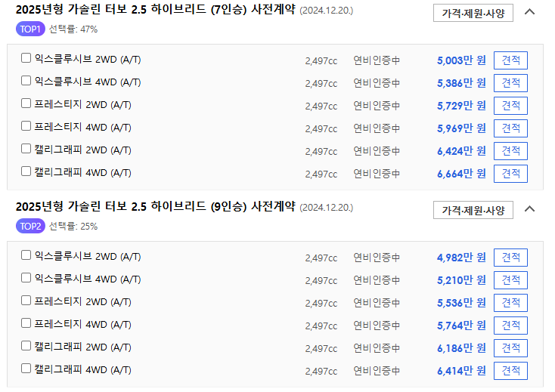Click the 5,764만 원 price
The height and width of the screenshot is (392, 555).
point(461,326)
